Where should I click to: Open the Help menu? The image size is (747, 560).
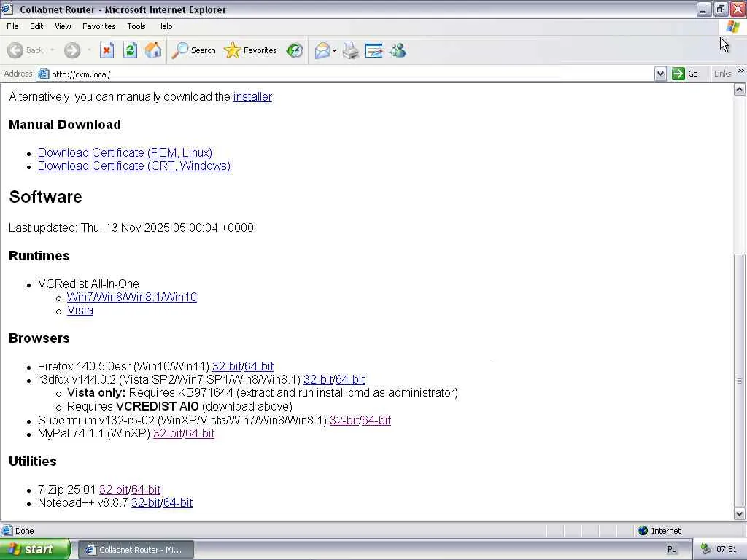pos(164,26)
